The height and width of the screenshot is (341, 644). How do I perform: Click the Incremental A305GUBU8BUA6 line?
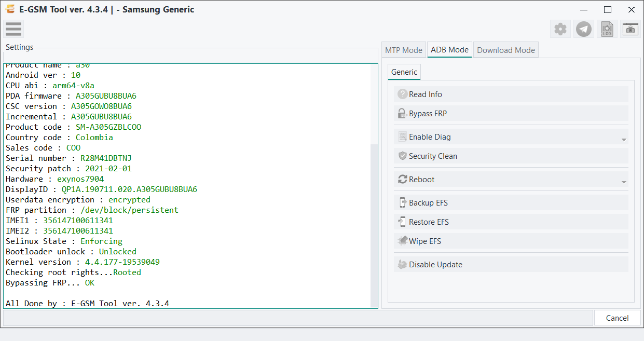click(x=68, y=117)
